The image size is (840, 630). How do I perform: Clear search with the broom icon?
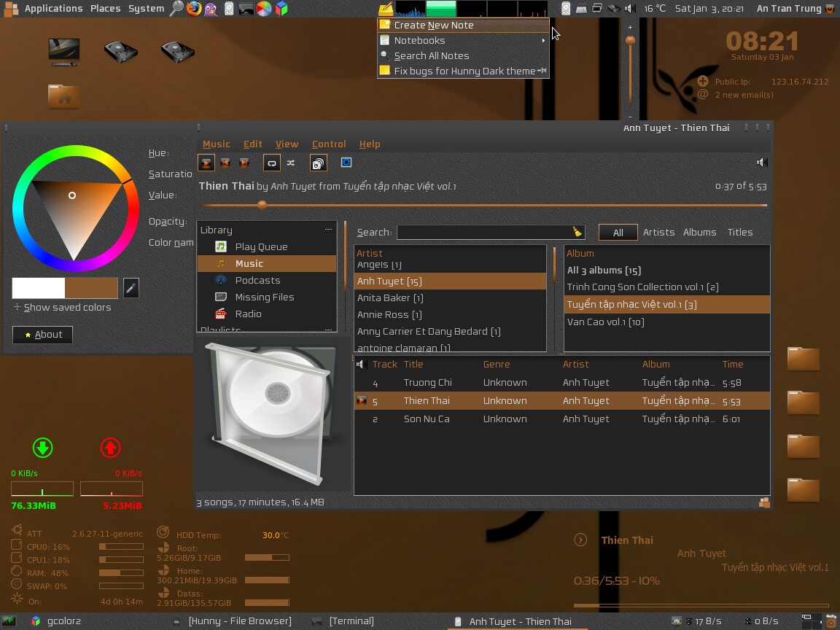pyautogui.click(x=577, y=231)
